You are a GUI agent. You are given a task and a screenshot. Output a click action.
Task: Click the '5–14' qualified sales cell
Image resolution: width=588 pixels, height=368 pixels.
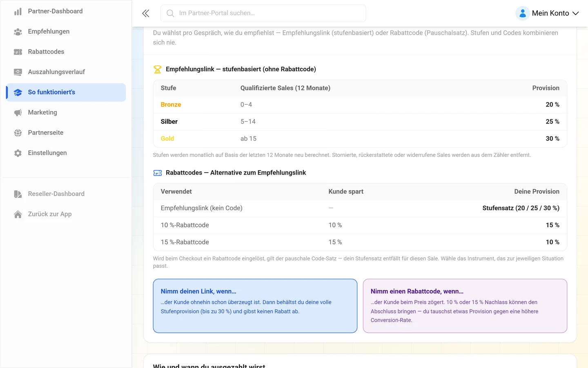(248, 122)
